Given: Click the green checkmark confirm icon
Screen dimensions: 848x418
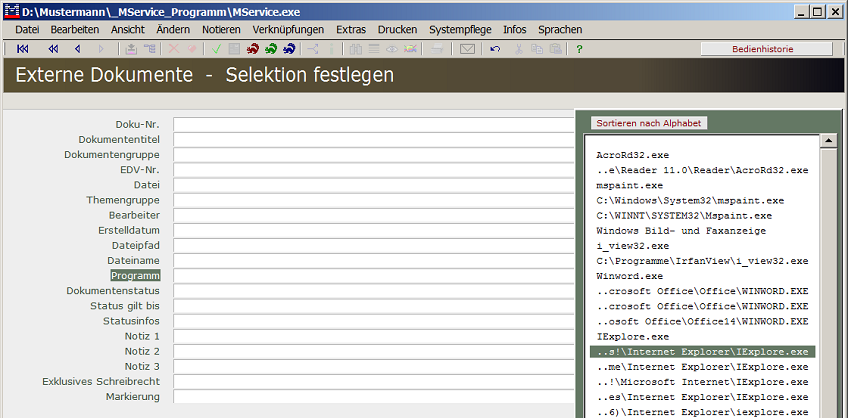Looking at the screenshot, I should coord(215,49).
